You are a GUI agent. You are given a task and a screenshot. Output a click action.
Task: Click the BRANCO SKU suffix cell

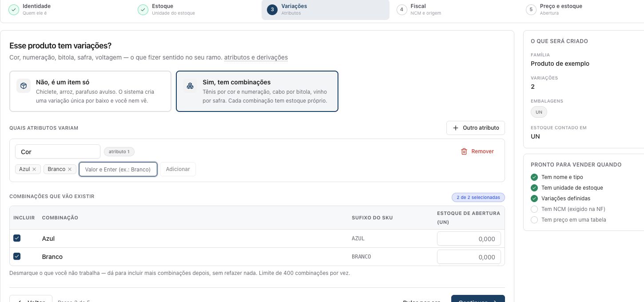(x=361, y=257)
